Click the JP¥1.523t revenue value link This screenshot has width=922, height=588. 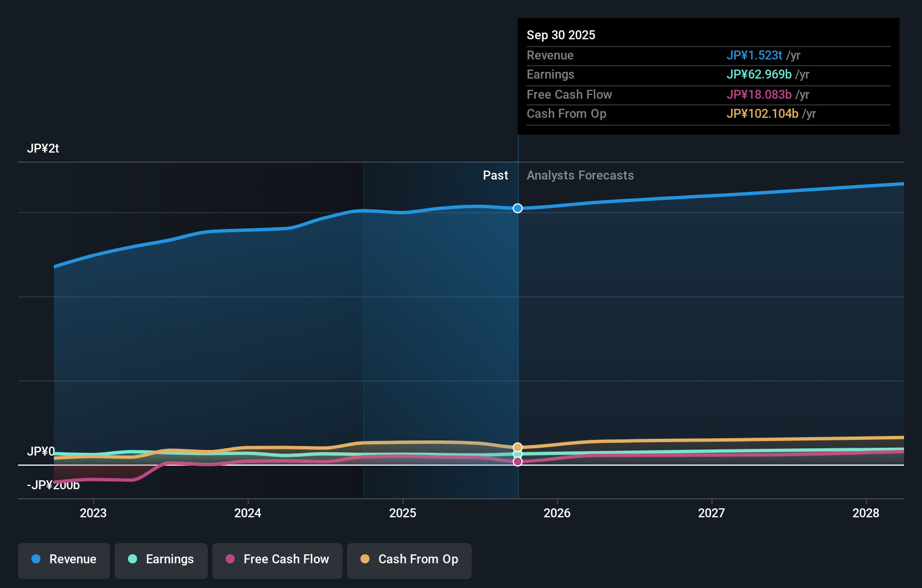(x=755, y=56)
